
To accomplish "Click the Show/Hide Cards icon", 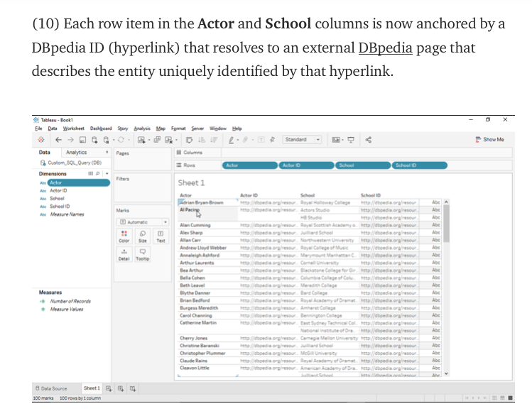I will tap(335, 140).
